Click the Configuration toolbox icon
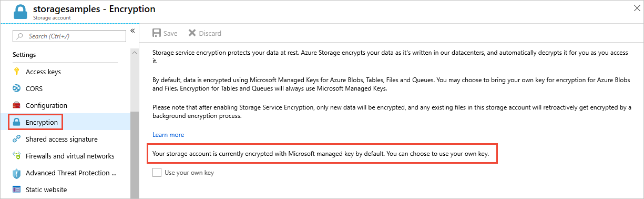644x199 pixels. (x=16, y=105)
